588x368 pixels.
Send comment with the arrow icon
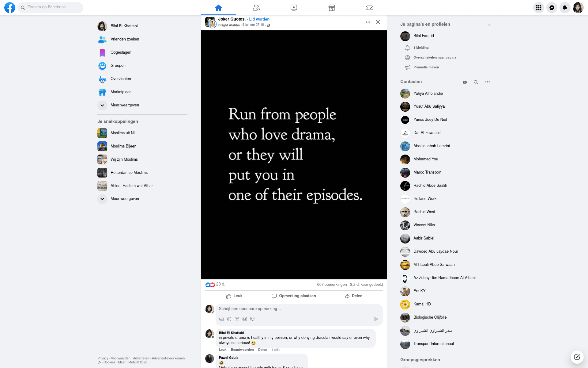coord(376,319)
